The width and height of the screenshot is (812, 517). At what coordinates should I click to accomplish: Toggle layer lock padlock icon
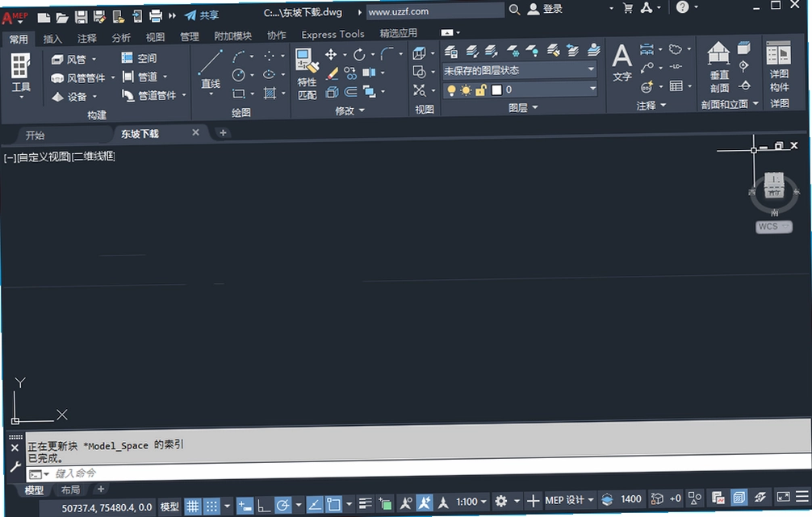pos(480,90)
